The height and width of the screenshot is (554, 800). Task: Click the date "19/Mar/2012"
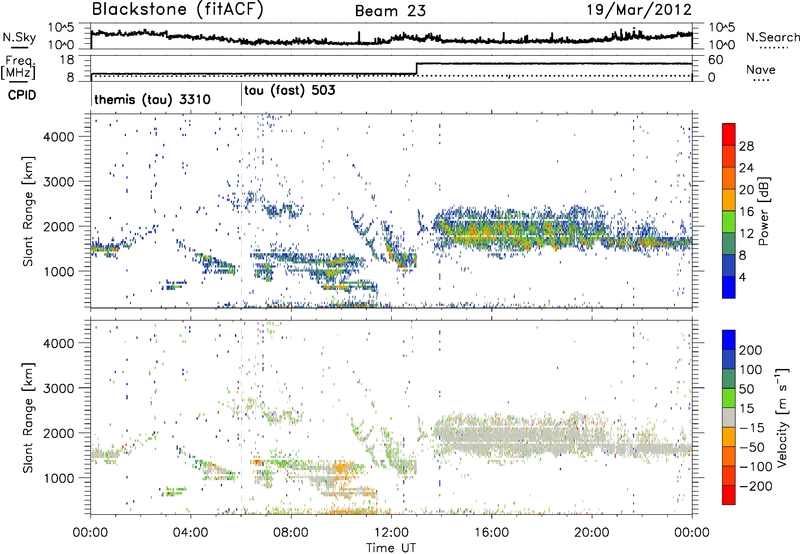(x=639, y=10)
